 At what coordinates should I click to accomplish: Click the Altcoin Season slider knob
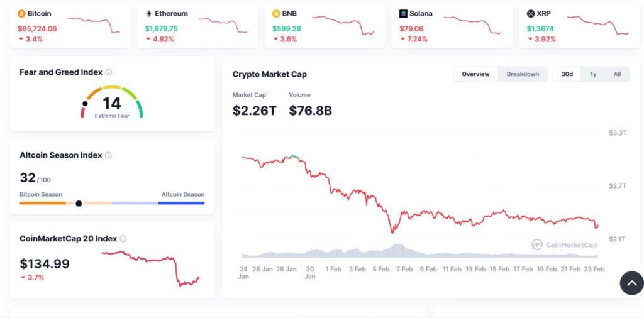(x=79, y=203)
